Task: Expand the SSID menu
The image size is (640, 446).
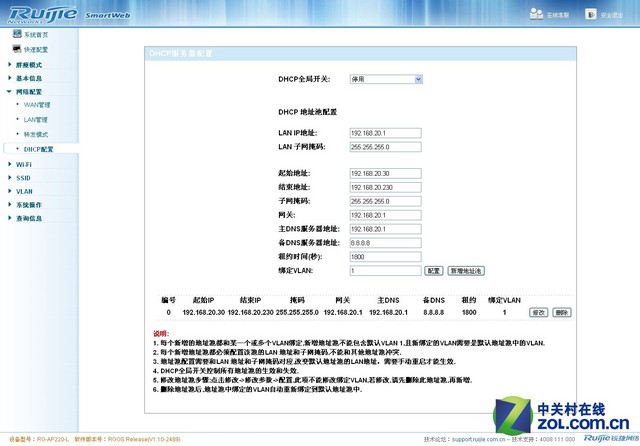Action: (23, 178)
